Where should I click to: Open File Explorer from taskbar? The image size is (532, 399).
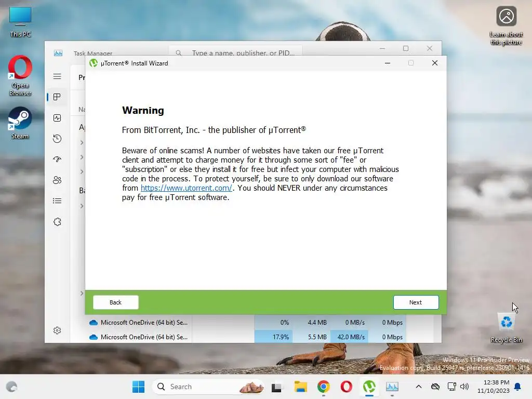(x=300, y=387)
